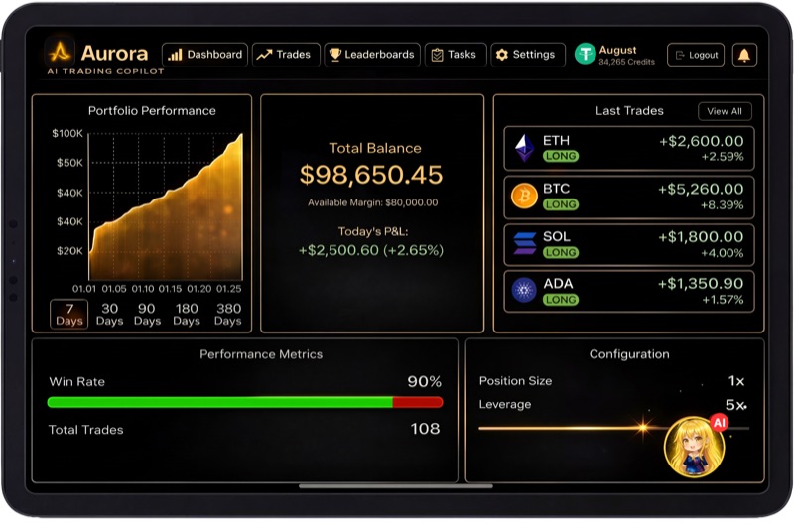Click the Performance Metrics heading
This screenshot has width=794, height=532.
(x=261, y=354)
